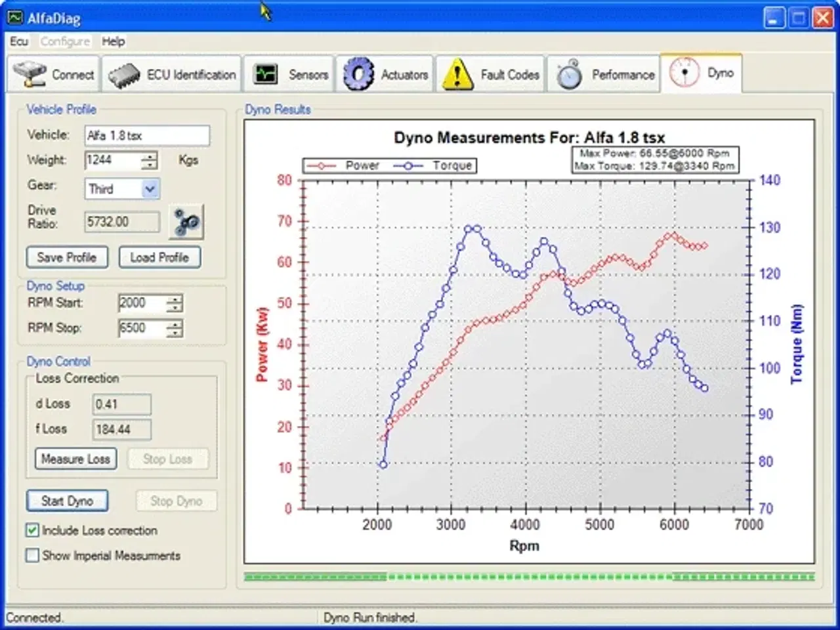Click the Max Power readout text
Screen dimensions: 840x630
click(x=654, y=153)
